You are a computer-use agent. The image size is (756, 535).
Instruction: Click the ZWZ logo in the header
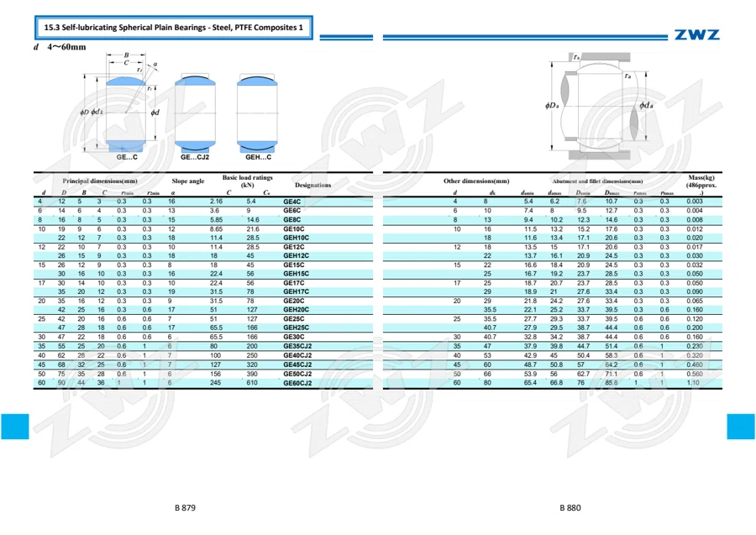click(x=696, y=34)
